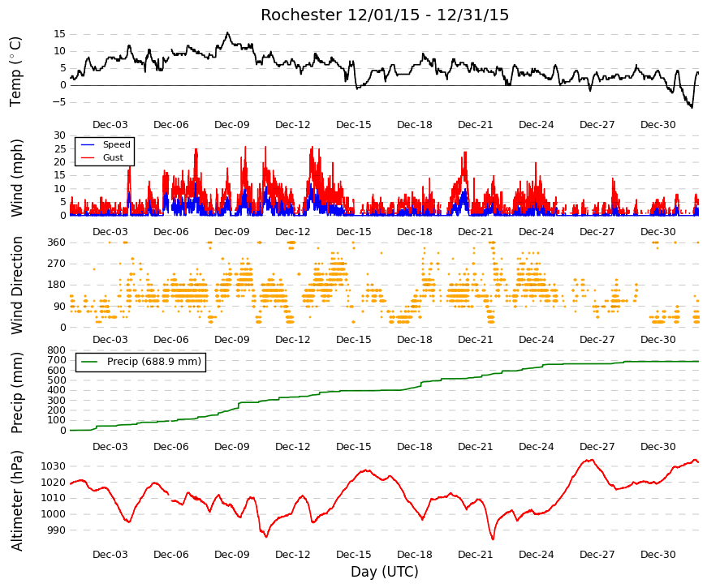707x588 pixels.
Task: Click the Wind (mph) axis label
Action: tap(16, 178)
